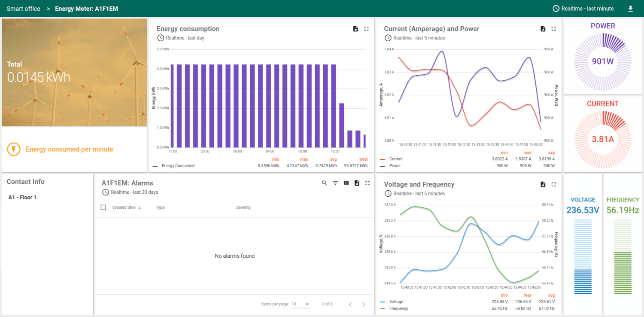The width and height of the screenshot is (644, 317).
Task: Go back to the Smart office breadcrumb
Action: (x=23, y=9)
